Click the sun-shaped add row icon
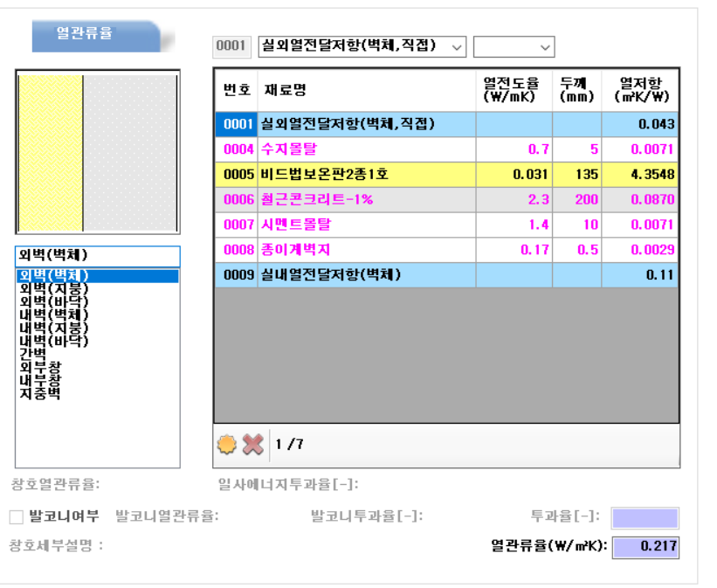The image size is (717, 588). pos(227,445)
